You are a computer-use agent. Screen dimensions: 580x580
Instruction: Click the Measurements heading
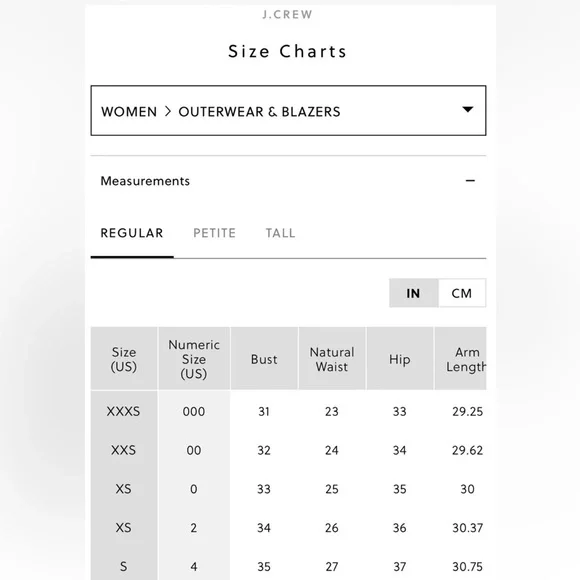pos(145,181)
